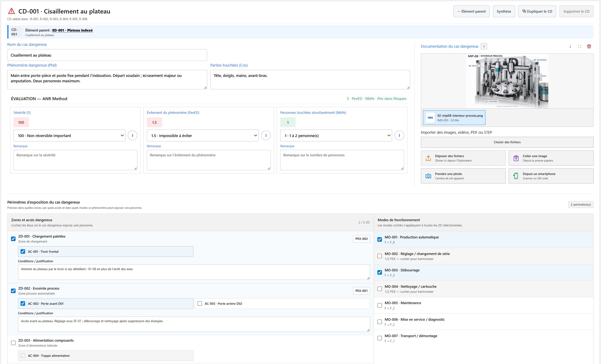Open the MIP-08 interieur process image preview

(x=507, y=81)
